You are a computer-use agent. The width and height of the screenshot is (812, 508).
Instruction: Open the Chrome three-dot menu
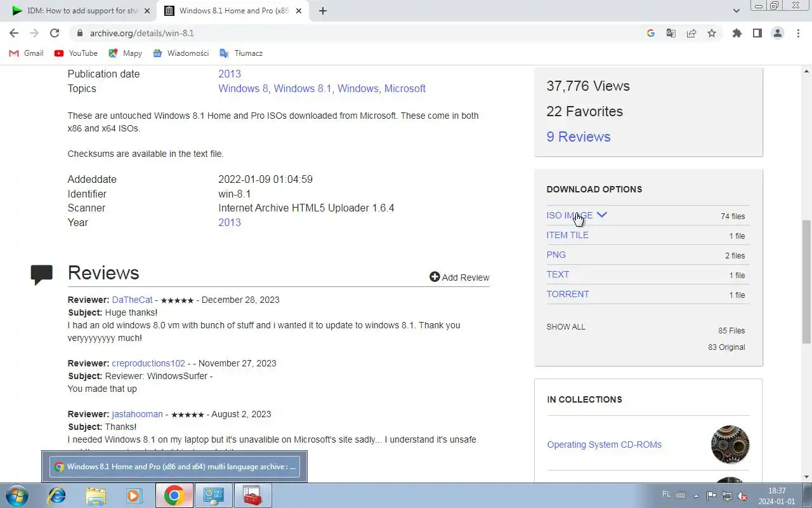click(x=798, y=33)
